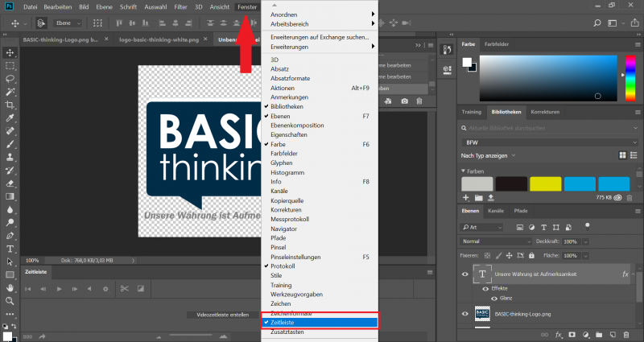Toggle auto-select checkbox icon in options bar

coord(41,23)
